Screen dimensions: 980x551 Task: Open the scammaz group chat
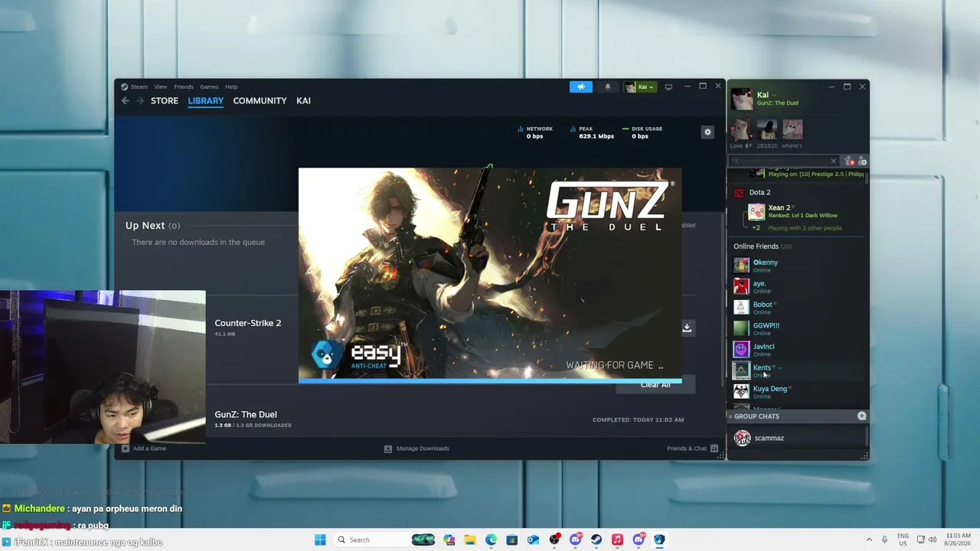point(796,438)
